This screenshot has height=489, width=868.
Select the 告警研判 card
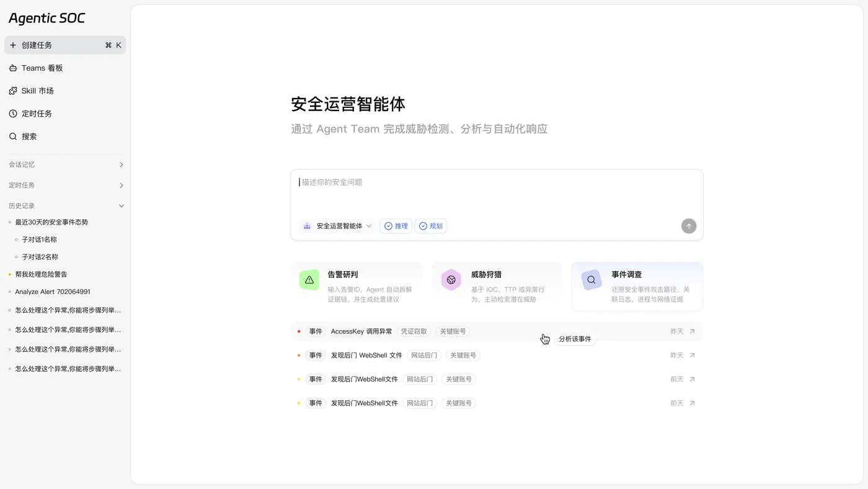pyautogui.click(x=356, y=286)
